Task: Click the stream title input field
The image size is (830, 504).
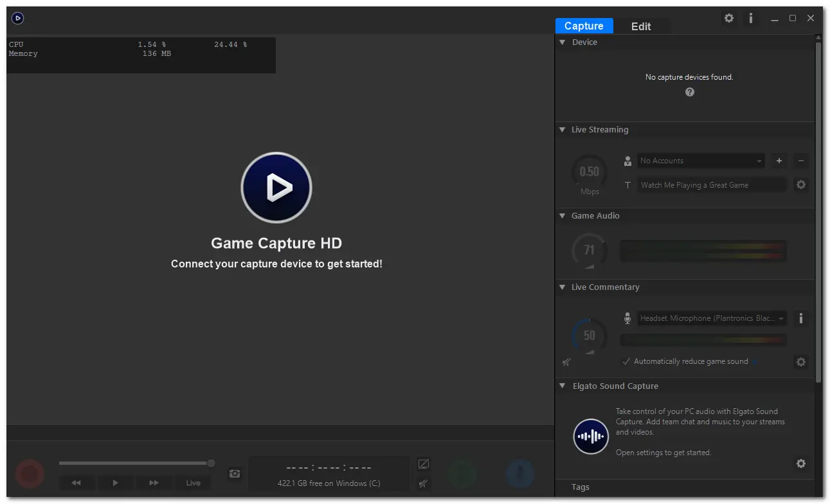Action: pyautogui.click(x=712, y=185)
